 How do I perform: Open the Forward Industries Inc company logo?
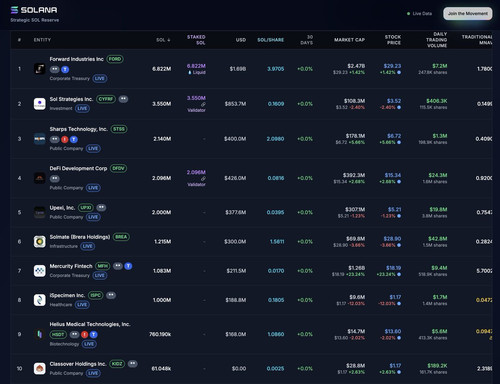coord(40,69)
